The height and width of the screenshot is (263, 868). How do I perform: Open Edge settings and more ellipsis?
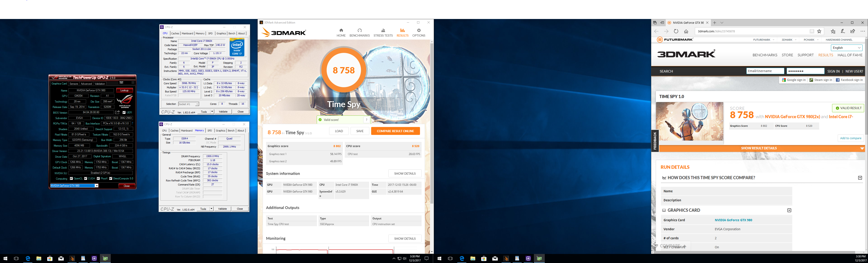pyautogui.click(x=863, y=31)
